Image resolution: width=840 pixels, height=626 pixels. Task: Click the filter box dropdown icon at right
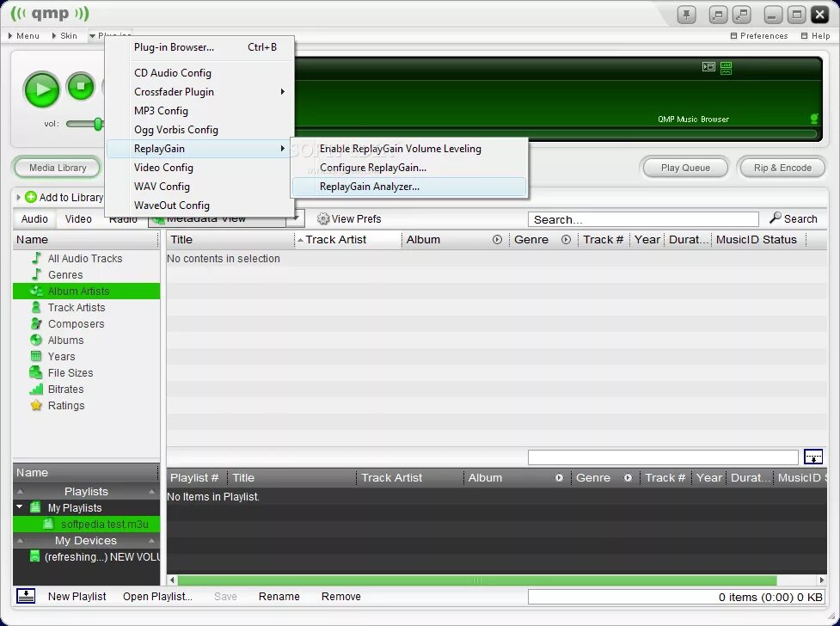point(813,457)
